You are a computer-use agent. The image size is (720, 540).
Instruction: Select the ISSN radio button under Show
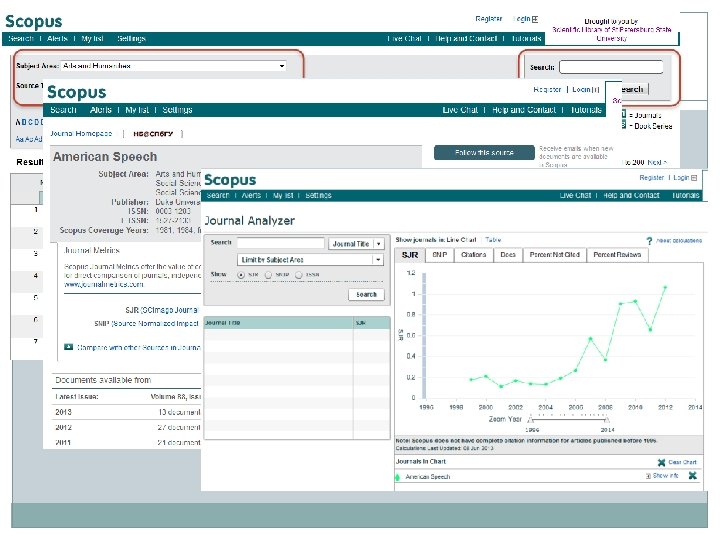[x=299, y=275]
